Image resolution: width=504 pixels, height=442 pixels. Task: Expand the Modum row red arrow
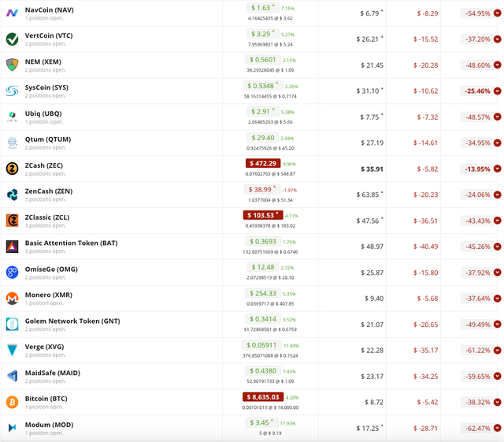[498, 428]
